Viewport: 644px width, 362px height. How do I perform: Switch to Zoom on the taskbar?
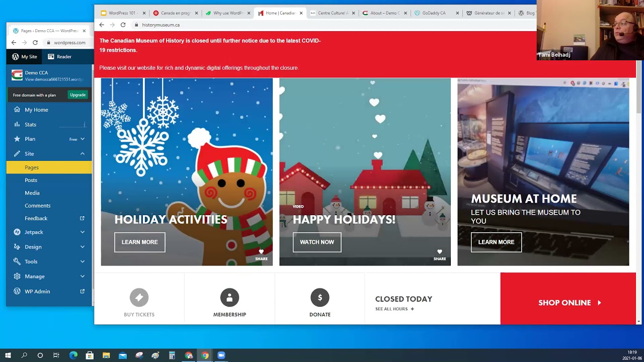pyautogui.click(x=221, y=355)
